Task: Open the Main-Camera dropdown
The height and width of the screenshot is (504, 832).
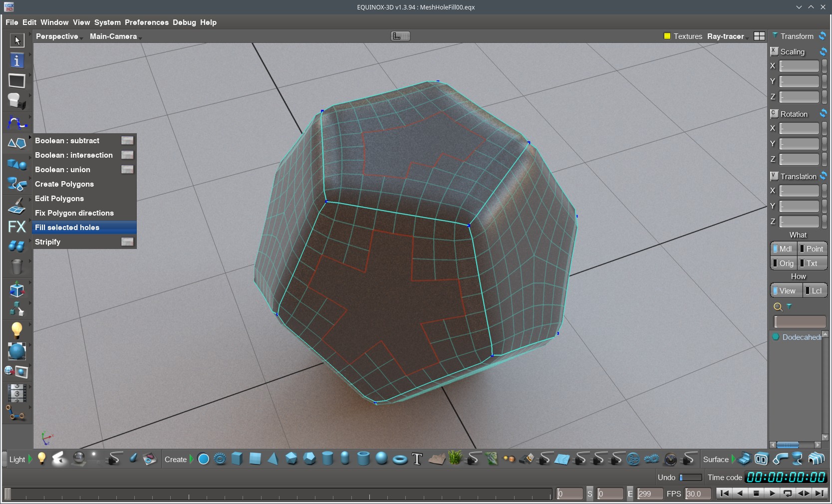Action: tap(115, 36)
